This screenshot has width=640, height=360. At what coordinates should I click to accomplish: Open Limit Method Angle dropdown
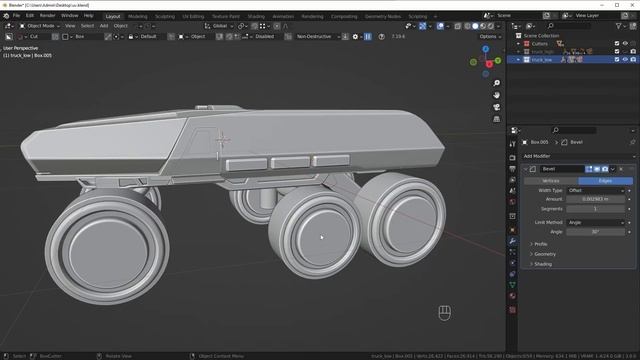pyautogui.click(x=596, y=222)
